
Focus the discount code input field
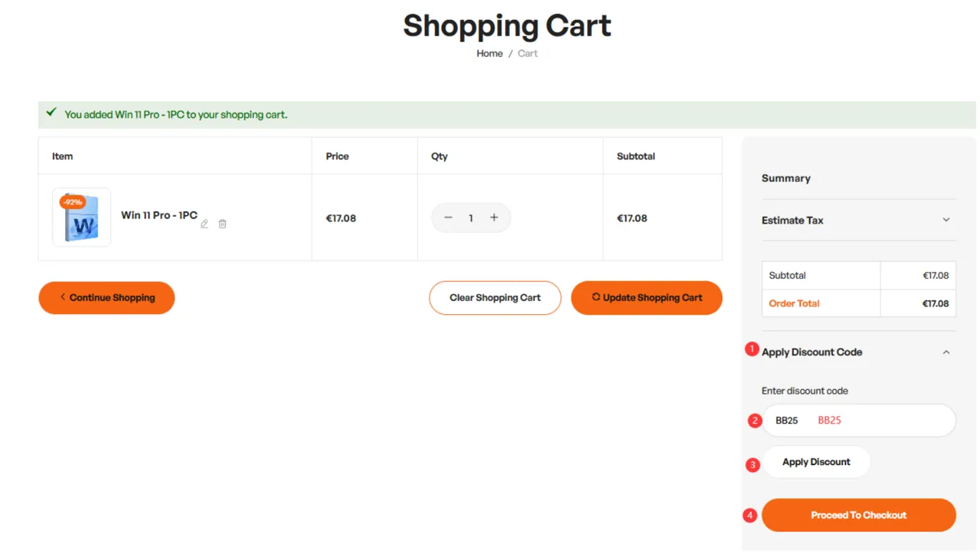point(859,421)
